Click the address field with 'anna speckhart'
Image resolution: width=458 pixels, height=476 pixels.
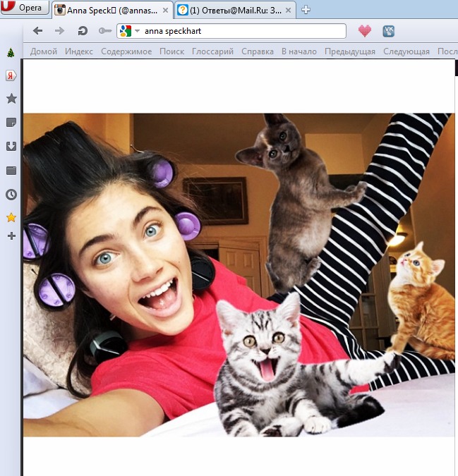(240, 31)
